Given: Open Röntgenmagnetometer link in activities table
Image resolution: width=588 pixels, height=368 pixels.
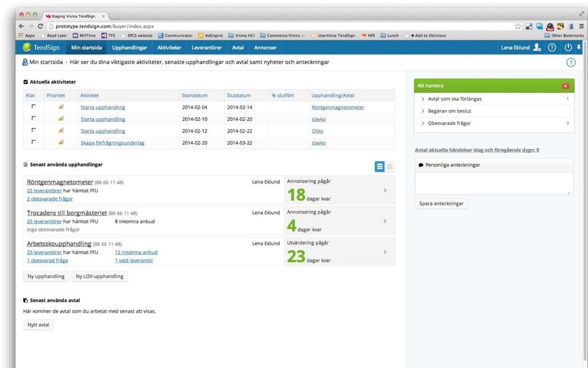Looking at the screenshot, I should (338, 107).
